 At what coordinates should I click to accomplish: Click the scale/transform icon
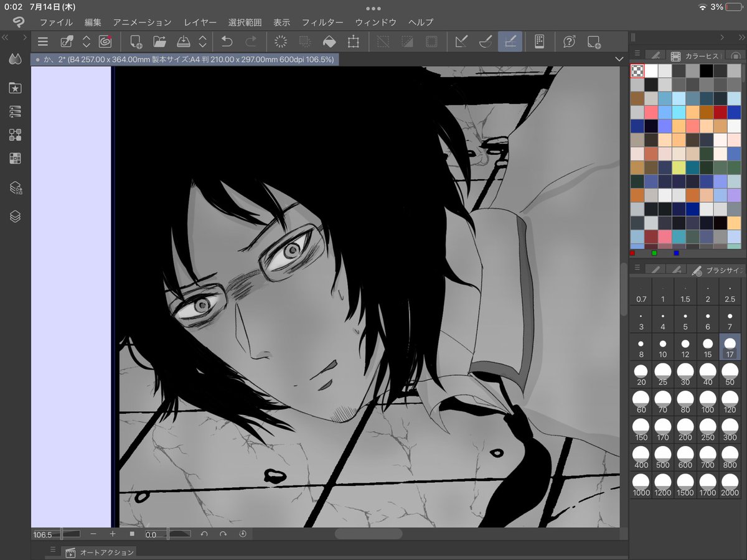pyautogui.click(x=354, y=42)
